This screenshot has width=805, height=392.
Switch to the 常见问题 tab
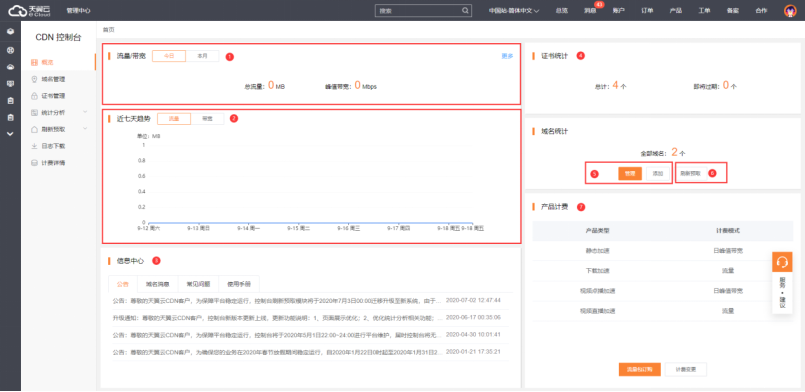point(198,284)
